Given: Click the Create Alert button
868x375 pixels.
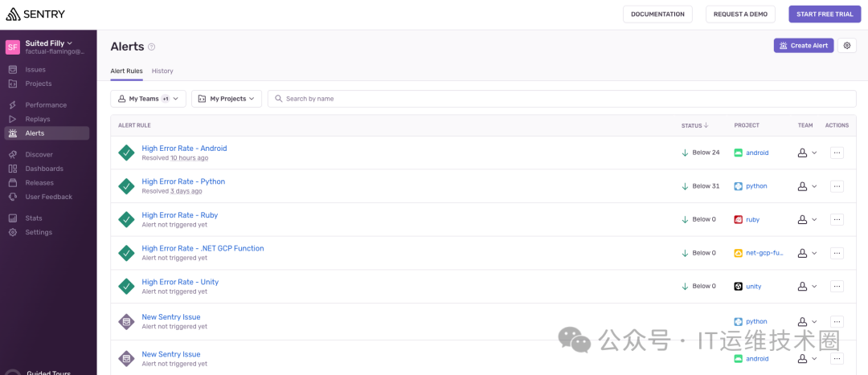Looking at the screenshot, I should coord(804,45).
